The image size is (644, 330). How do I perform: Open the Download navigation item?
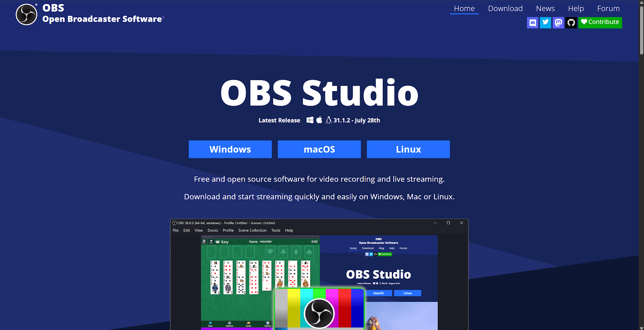[x=505, y=8]
